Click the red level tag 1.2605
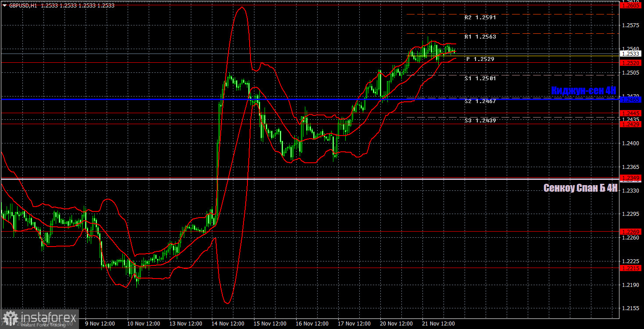Viewport: 644px width, 329px height. pos(631,6)
